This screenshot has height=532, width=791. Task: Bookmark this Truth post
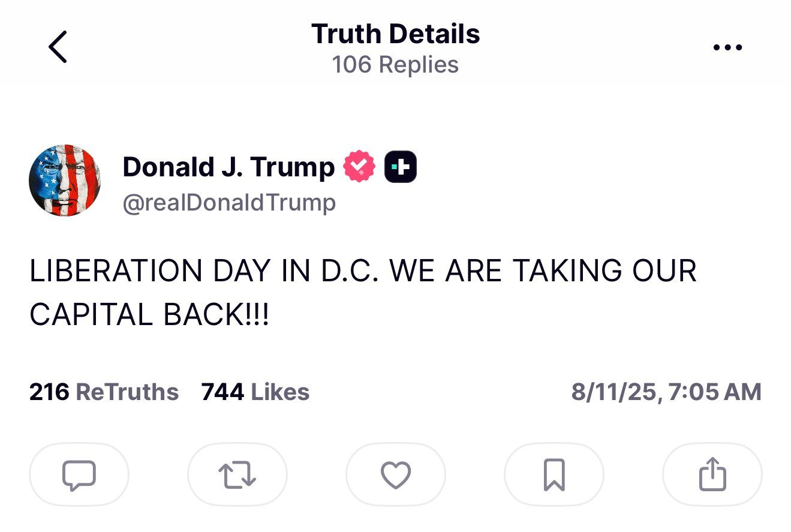pos(554,474)
